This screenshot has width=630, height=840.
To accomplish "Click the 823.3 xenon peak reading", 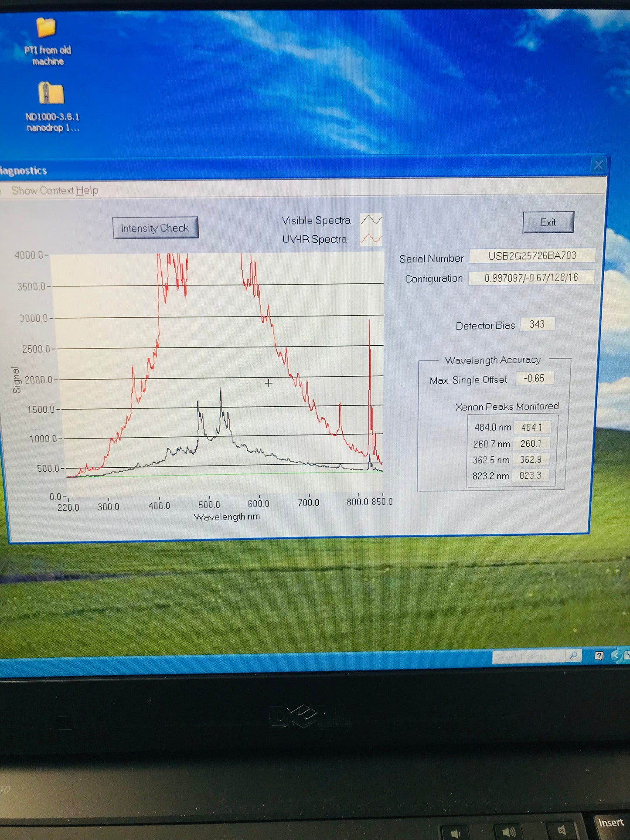I will pyautogui.click(x=530, y=475).
